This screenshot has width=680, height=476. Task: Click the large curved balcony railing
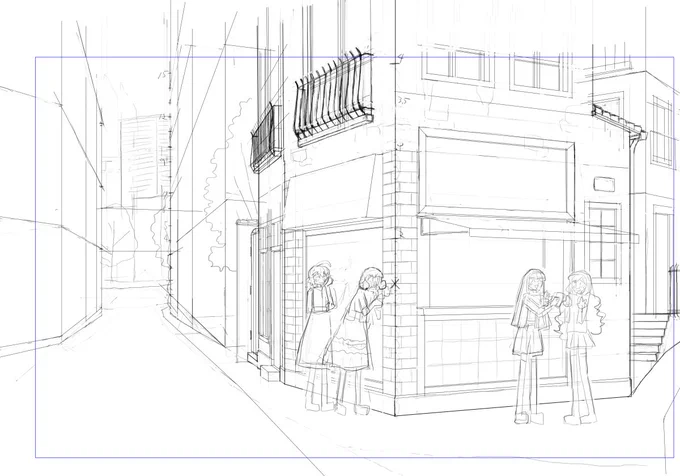click(334, 98)
